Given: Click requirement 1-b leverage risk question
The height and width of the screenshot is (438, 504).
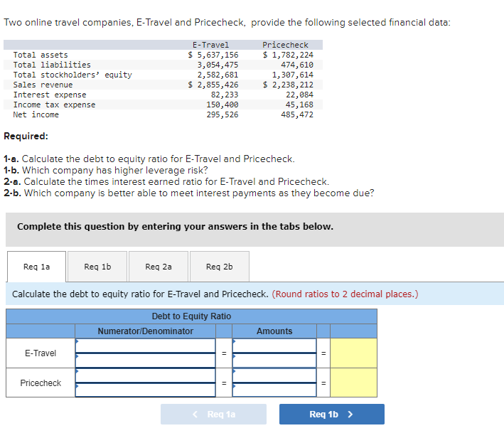Looking at the screenshot, I should click(106, 171).
